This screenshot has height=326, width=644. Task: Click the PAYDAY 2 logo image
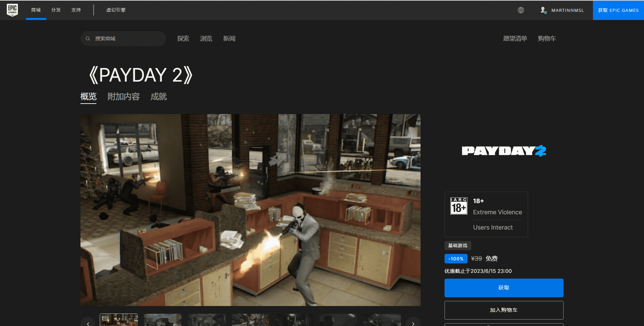click(504, 151)
